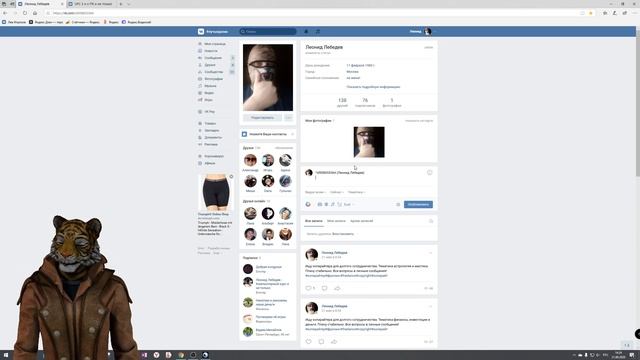640x360 pixels.
Task: Open the emoji smiley in post box
Action: point(429,173)
